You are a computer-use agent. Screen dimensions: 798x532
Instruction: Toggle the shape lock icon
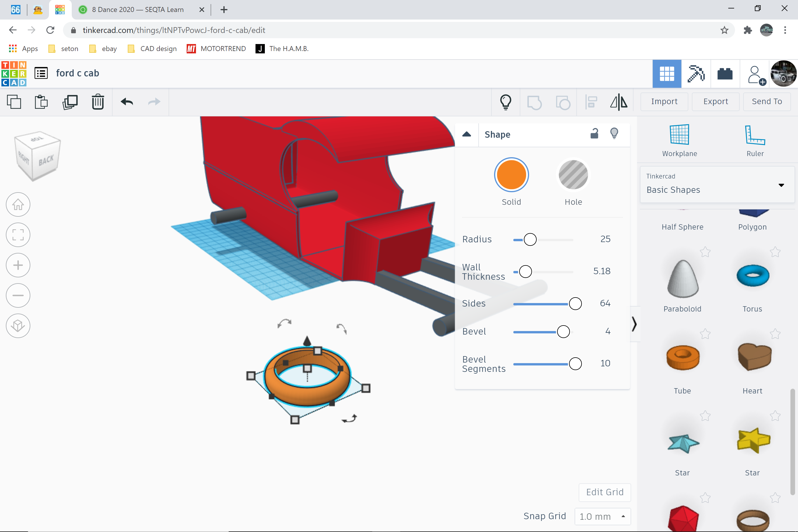[594, 134]
